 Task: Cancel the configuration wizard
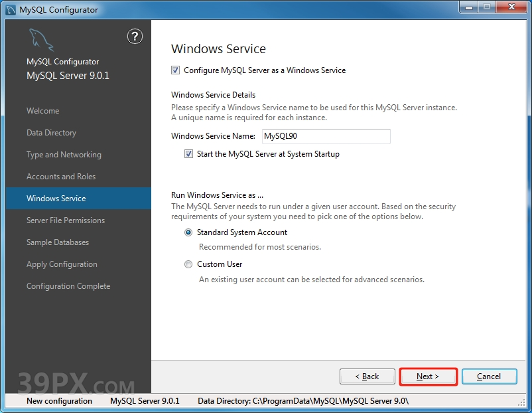(489, 376)
